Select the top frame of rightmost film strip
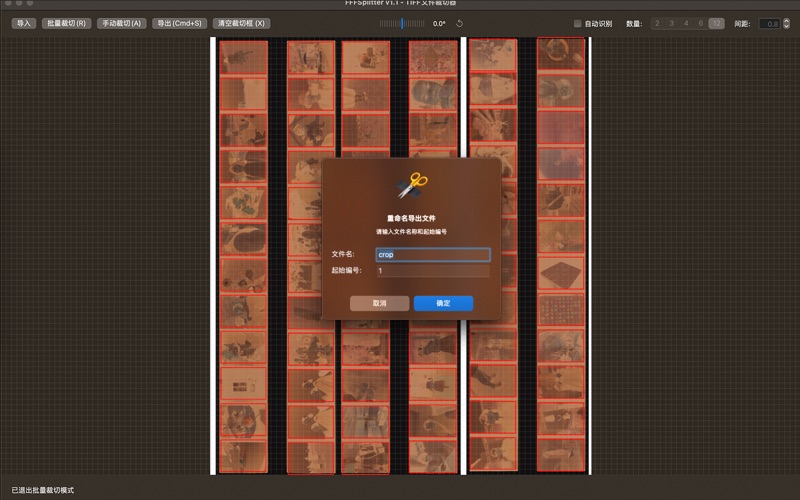 [x=560, y=54]
